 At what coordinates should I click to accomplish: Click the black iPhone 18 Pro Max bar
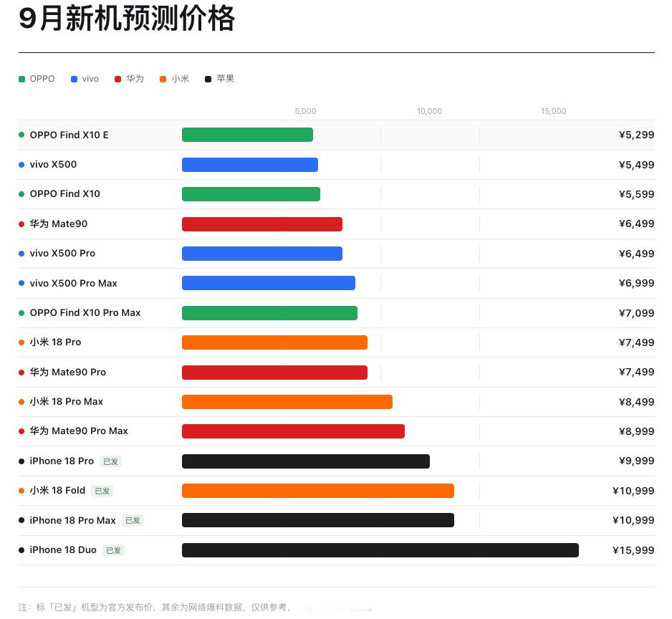tap(318, 520)
